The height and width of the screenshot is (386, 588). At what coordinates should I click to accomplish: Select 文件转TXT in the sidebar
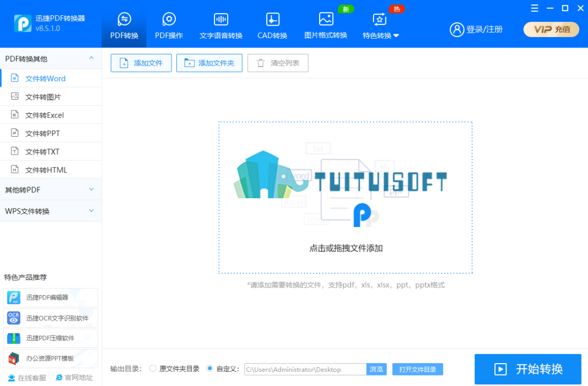51,151
